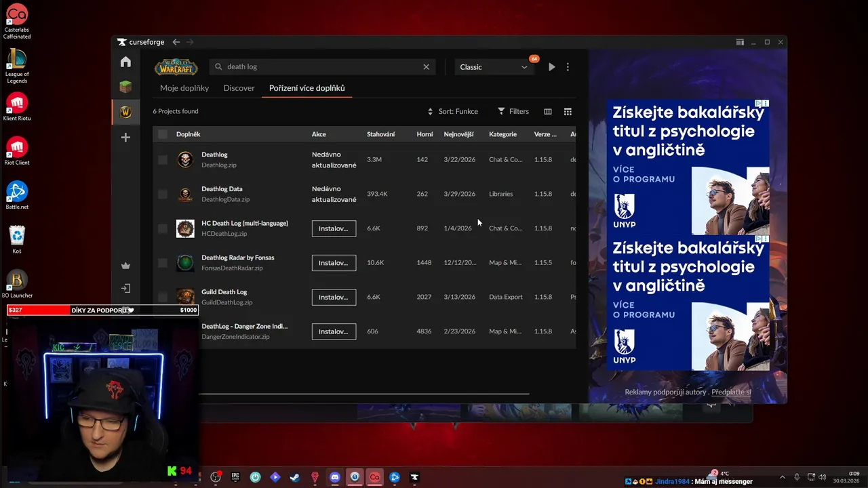Add a new game with plus icon
Viewport: 868px width, 488px height.
[125, 138]
